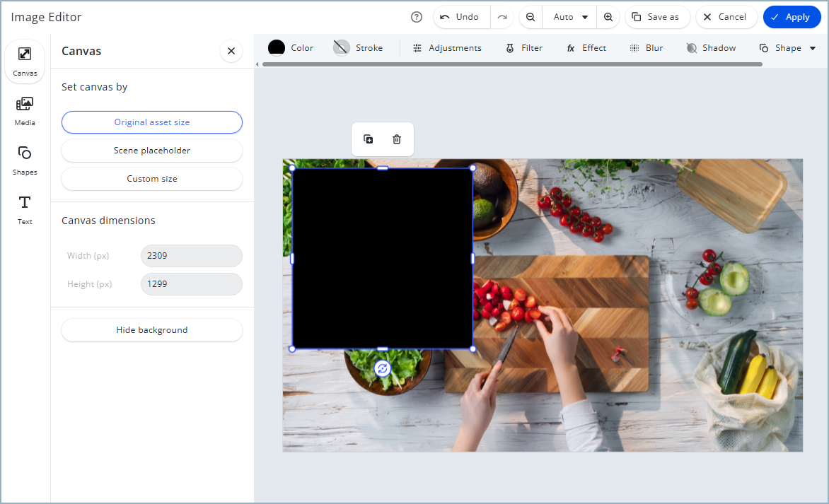Choose Scene placeholder canvas option
The height and width of the screenshot is (504, 829).
(152, 151)
